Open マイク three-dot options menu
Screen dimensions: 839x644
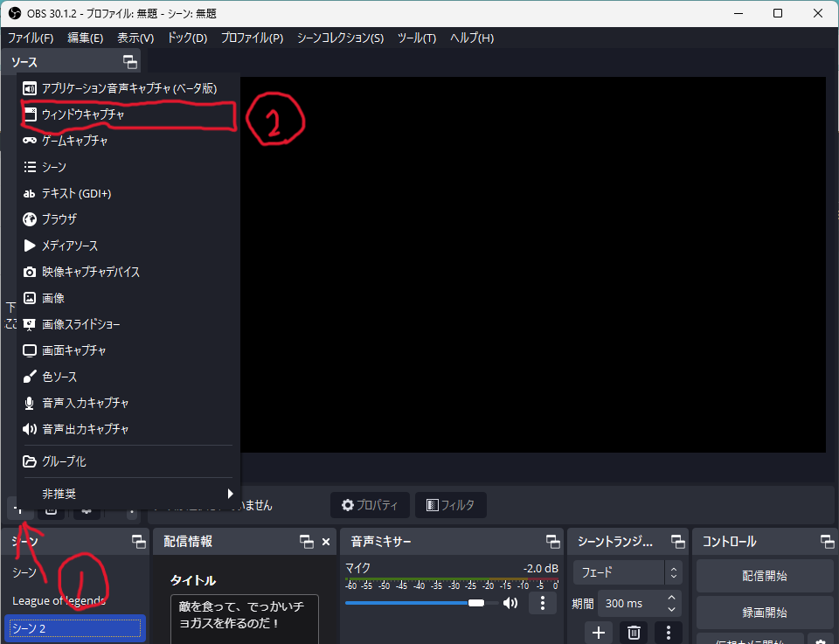543,603
